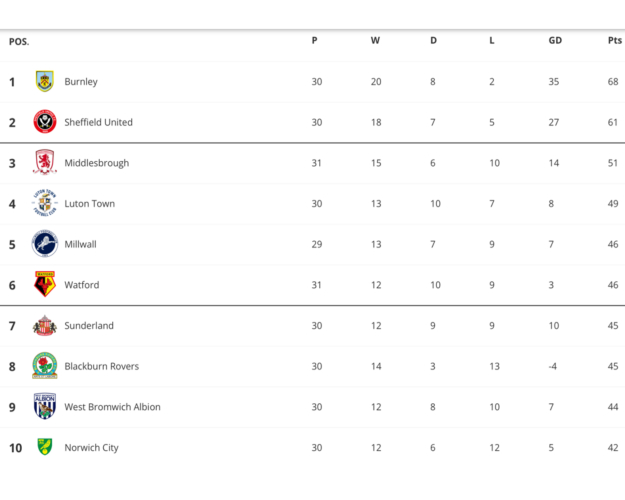
Task: Click the Middlesbrough club crest
Action: 45,163
